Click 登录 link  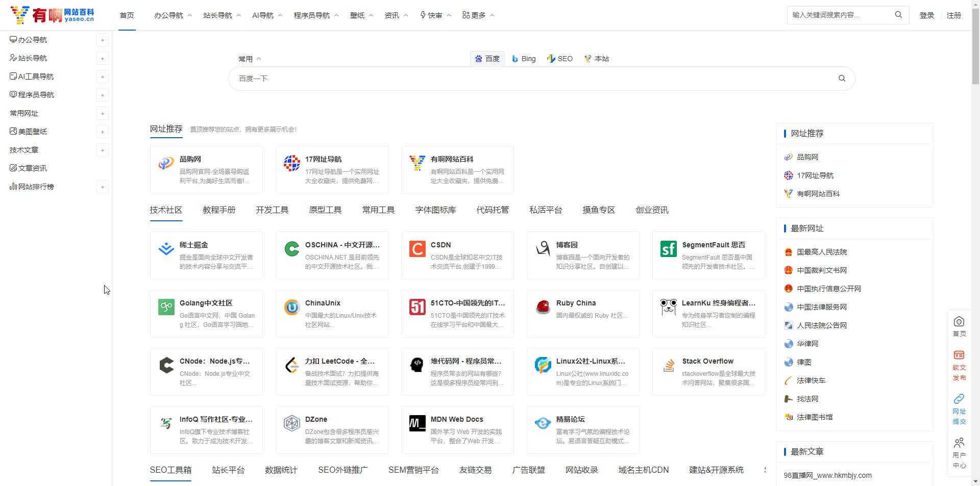coord(927,15)
